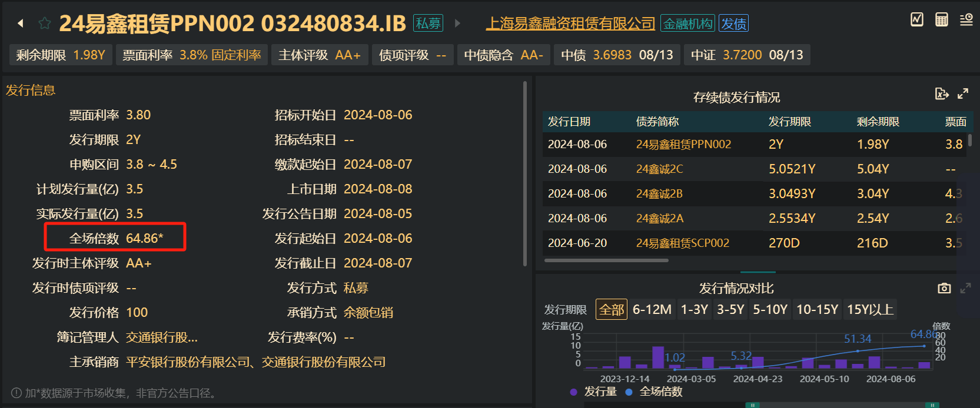The width and height of the screenshot is (980, 408).
Task: Click the table's horizontal scrollbar
Action: (606, 260)
